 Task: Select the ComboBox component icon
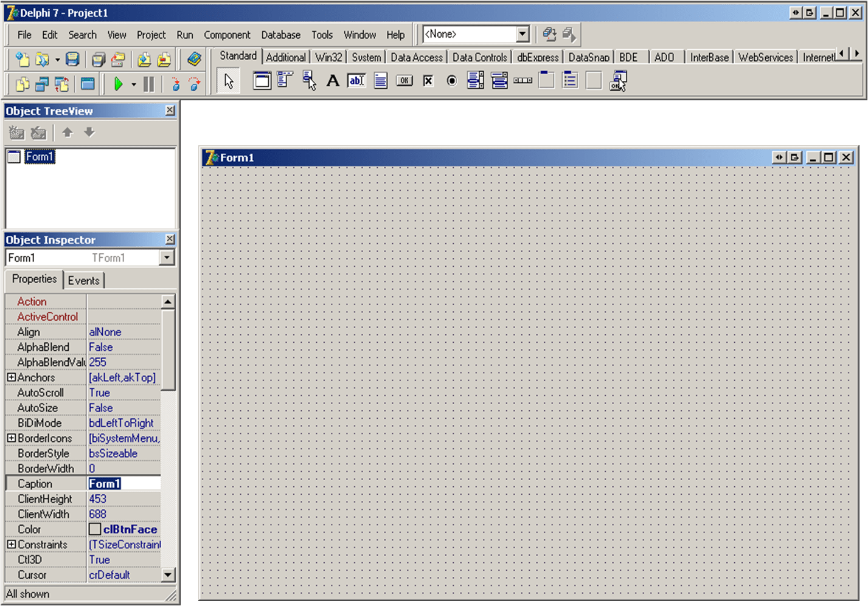coord(499,80)
